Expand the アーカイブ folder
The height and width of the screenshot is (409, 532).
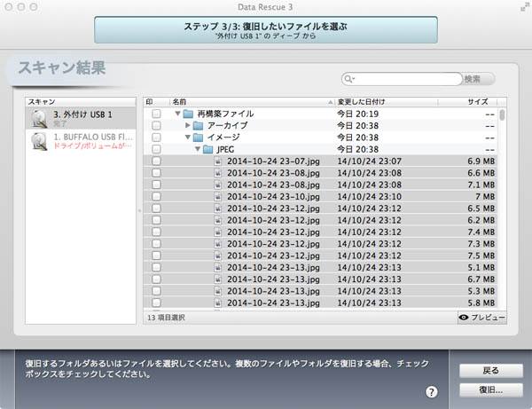point(187,126)
